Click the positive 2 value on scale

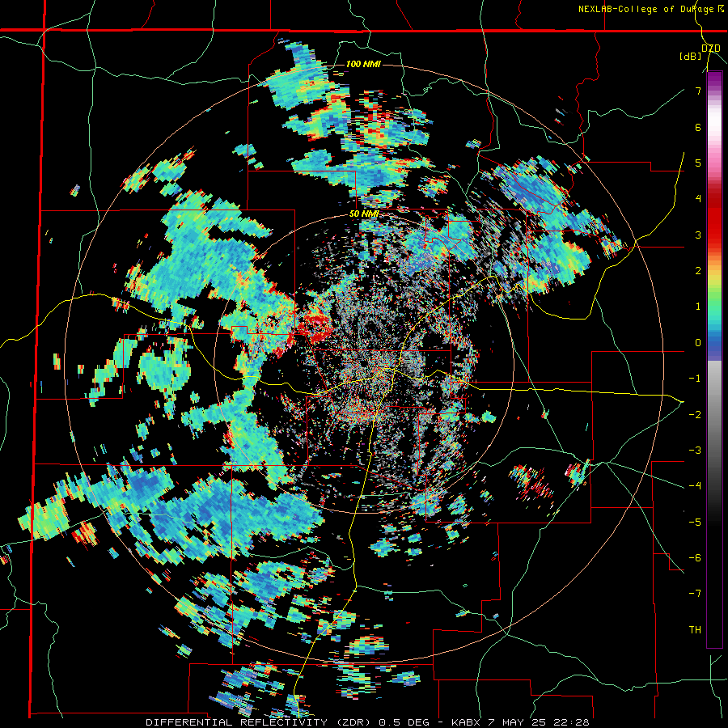point(698,271)
